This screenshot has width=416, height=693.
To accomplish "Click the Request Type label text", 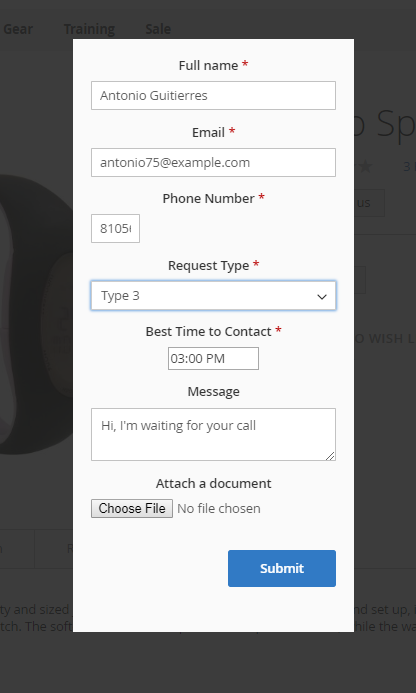I will pyautogui.click(x=208, y=266).
